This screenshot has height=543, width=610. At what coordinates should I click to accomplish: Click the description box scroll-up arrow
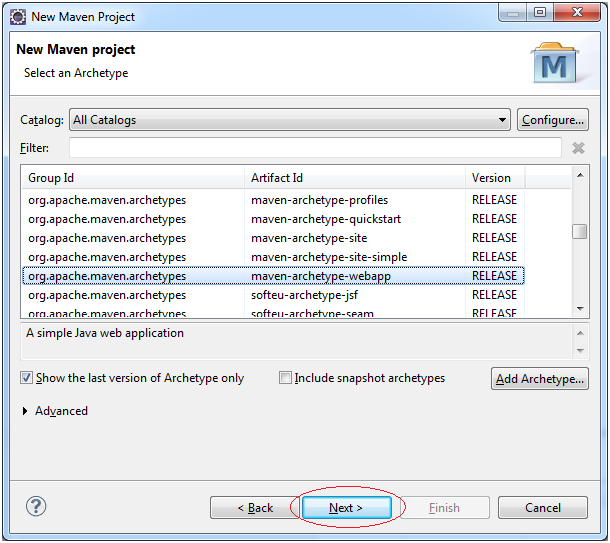[x=580, y=333]
